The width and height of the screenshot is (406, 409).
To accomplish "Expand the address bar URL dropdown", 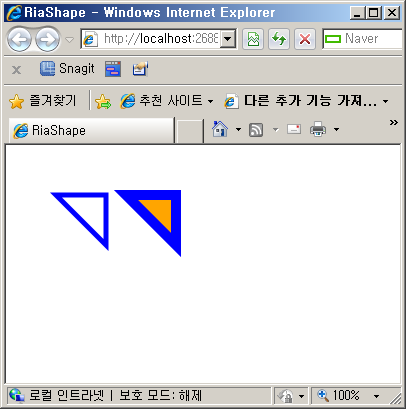I will point(228,39).
